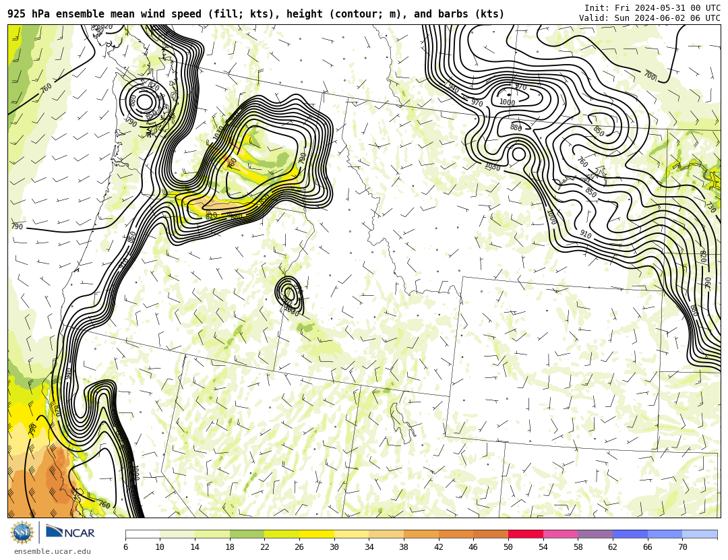Image resolution: width=728 pixels, height=560 pixels.
Task: Click the colorbar tick label 34
Action: point(369,547)
